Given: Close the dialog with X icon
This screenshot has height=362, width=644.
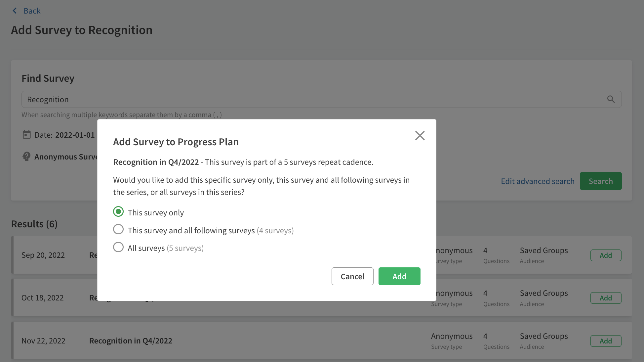Looking at the screenshot, I should tap(420, 135).
